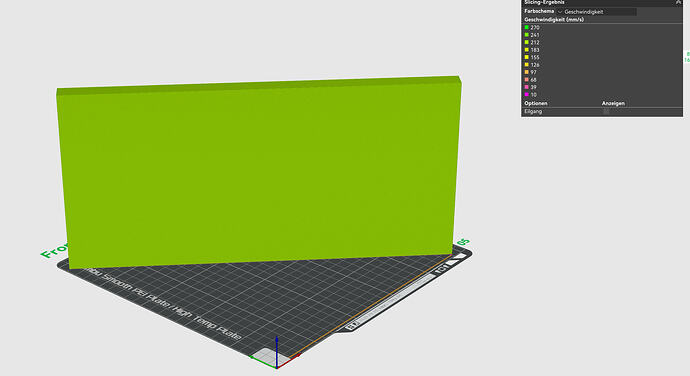Click the 212 speed color swatch
The width and height of the screenshot is (690, 376).
tap(526, 42)
